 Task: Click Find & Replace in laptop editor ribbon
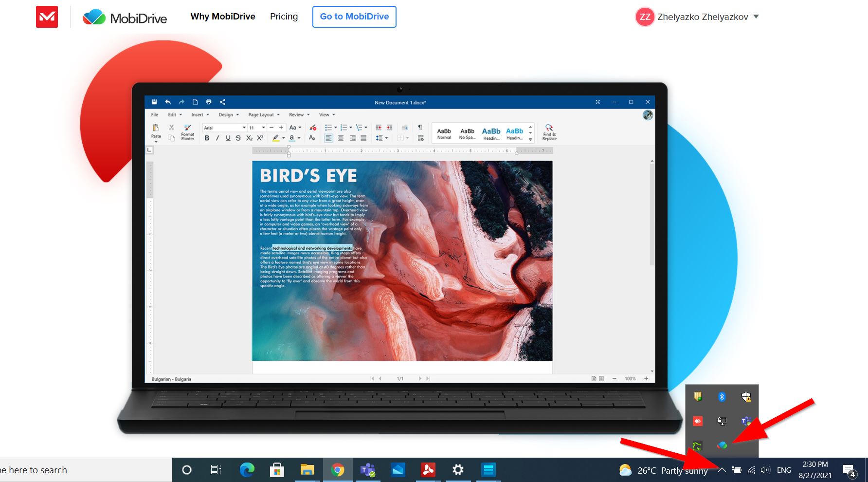(549, 132)
